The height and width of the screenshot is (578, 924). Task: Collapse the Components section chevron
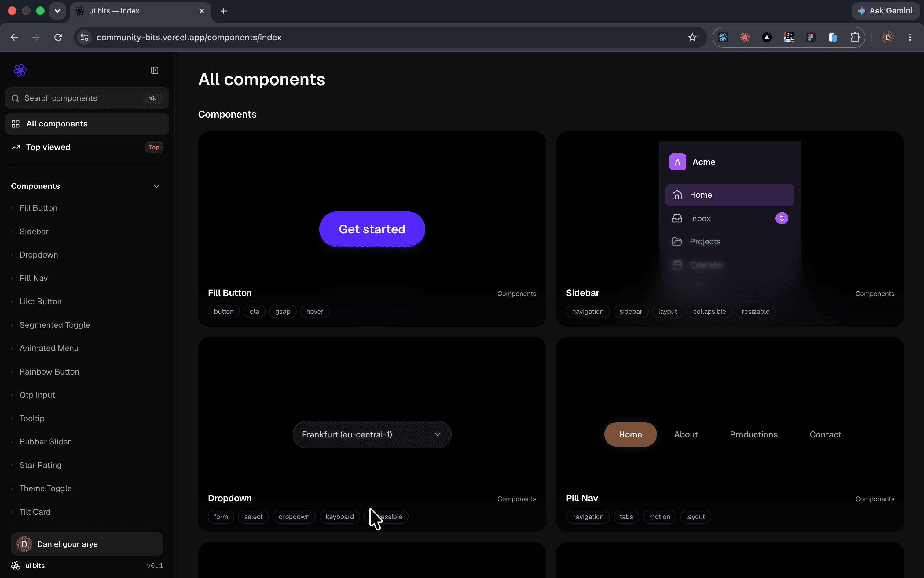(156, 186)
